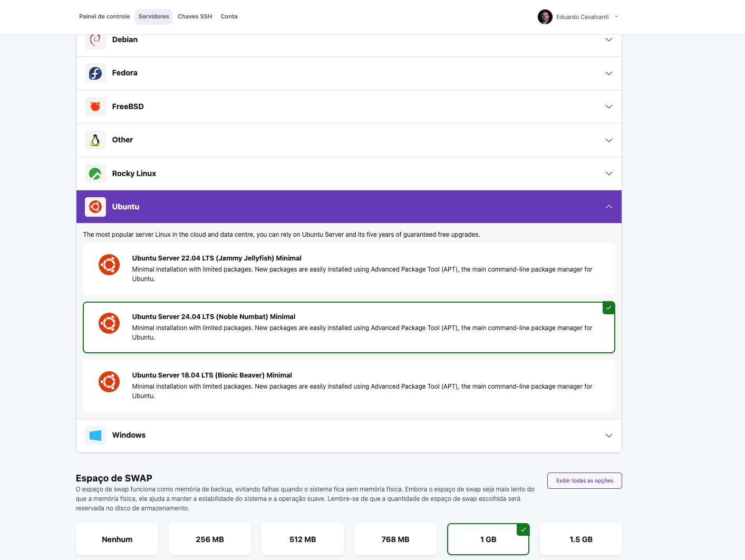Select 256 MB swap space
Screen dimensions: 745x560
tap(210, 539)
